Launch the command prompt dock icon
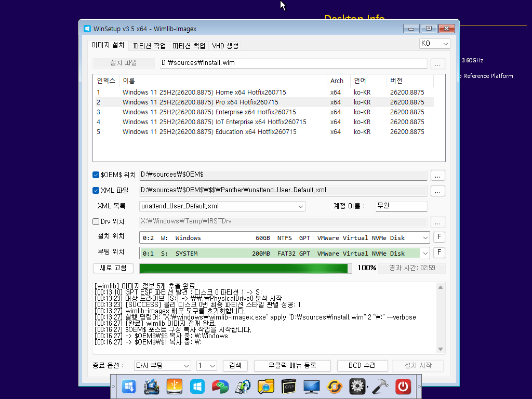Screen dimensions: 532x399 [x=289, y=387]
